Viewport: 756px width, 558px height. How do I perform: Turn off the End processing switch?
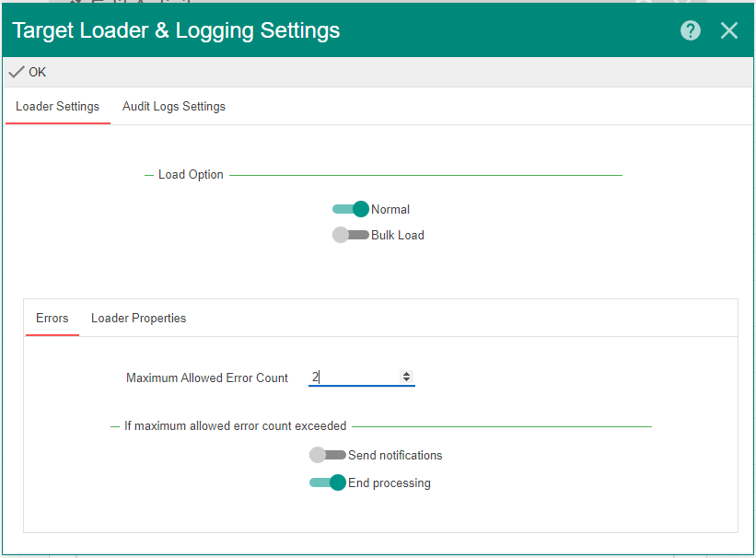[328, 482]
